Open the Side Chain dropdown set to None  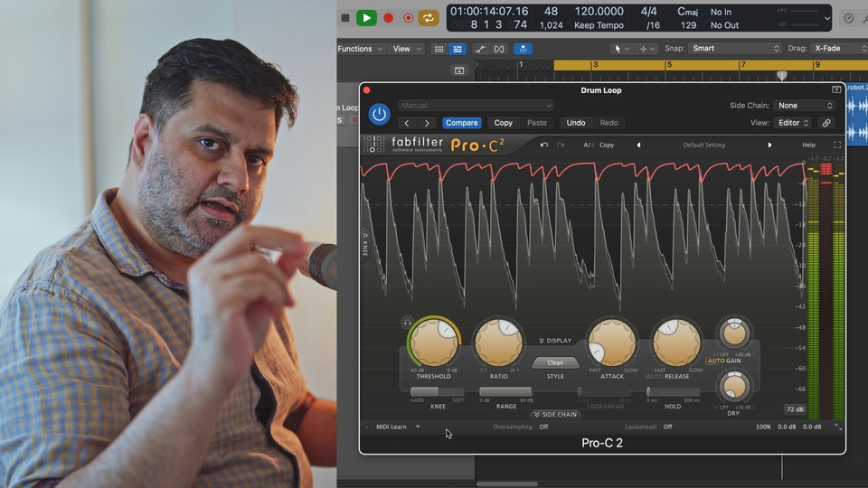click(x=805, y=106)
